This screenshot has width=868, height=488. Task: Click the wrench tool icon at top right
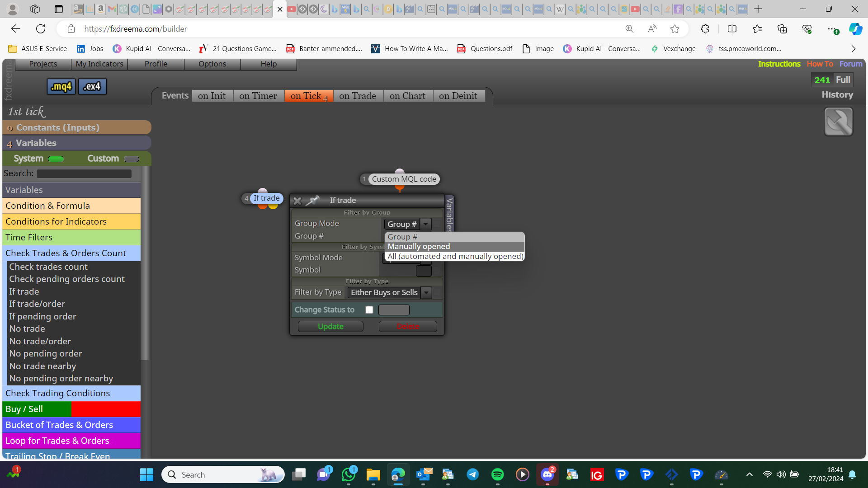[x=838, y=122]
